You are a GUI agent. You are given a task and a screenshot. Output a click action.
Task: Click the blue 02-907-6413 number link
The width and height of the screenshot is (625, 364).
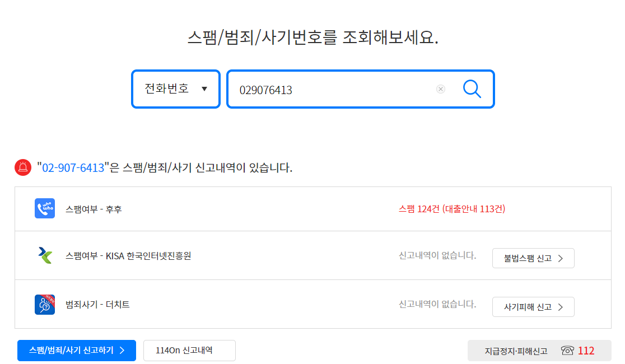[x=73, y=168]
